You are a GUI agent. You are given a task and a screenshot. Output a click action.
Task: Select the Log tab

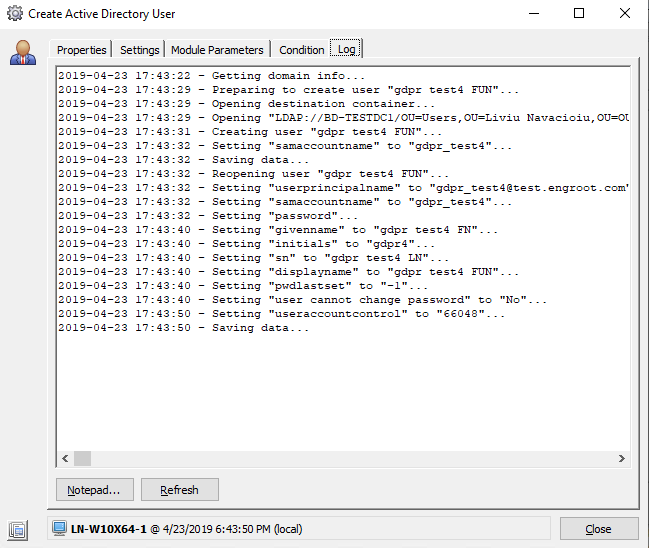point(347,48)
